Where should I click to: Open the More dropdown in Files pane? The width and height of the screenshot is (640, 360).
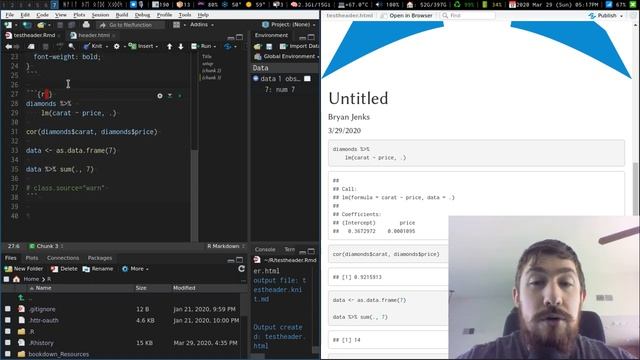click(x=136, y=269)
